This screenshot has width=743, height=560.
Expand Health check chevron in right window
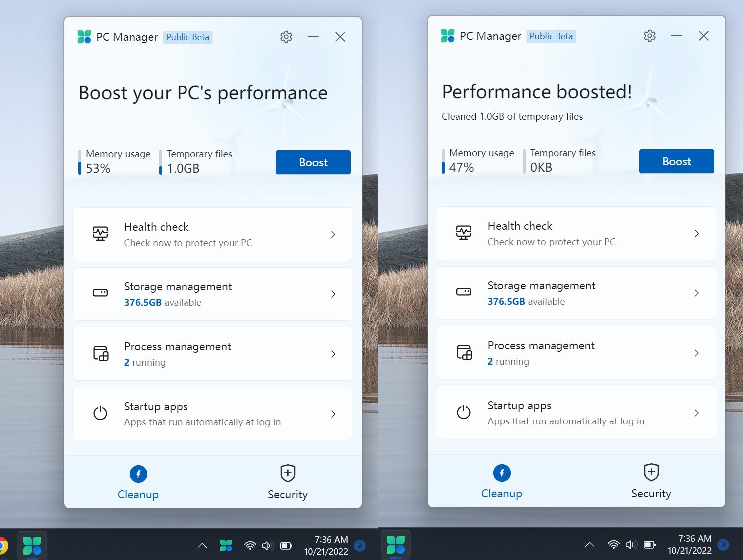click(x=697, y=233)
